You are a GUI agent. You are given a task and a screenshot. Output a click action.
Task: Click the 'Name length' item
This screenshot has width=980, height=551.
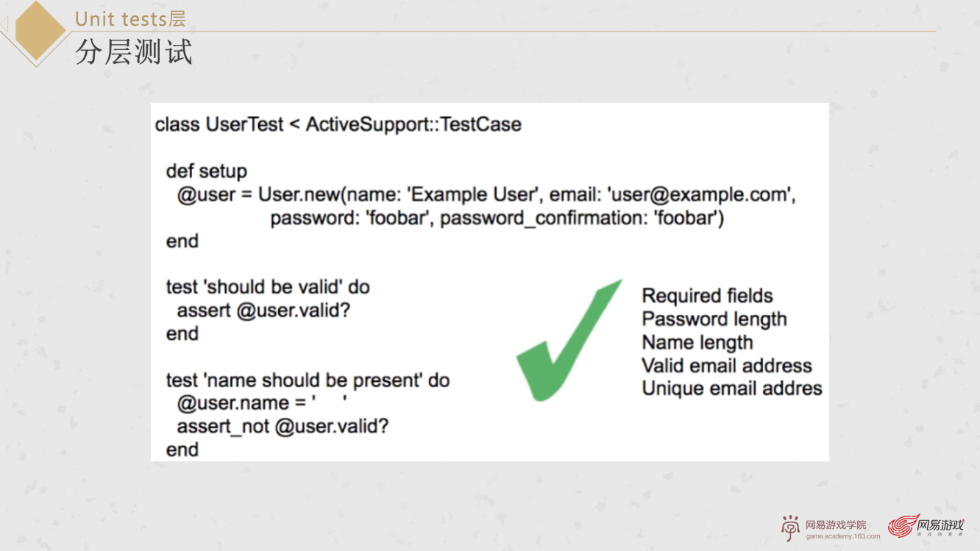point(697,343)
